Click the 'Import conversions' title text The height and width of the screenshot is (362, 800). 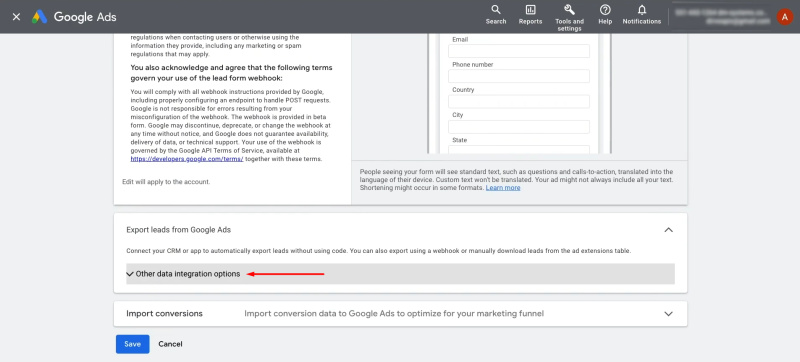point(164,314)
